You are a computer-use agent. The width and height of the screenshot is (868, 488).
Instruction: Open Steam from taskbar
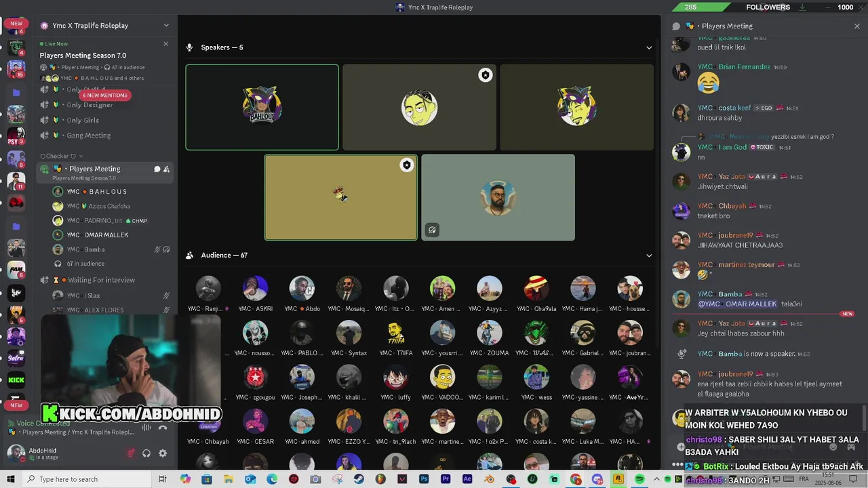(359, 479)
